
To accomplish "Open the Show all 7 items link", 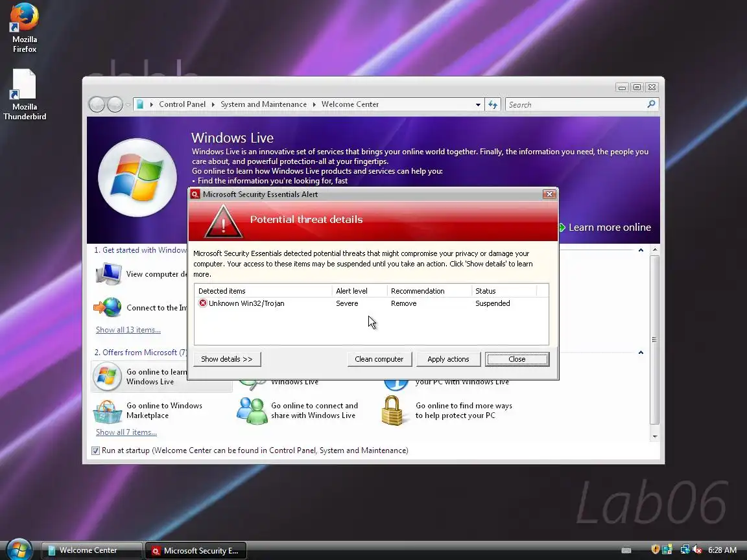I will 126,432.
